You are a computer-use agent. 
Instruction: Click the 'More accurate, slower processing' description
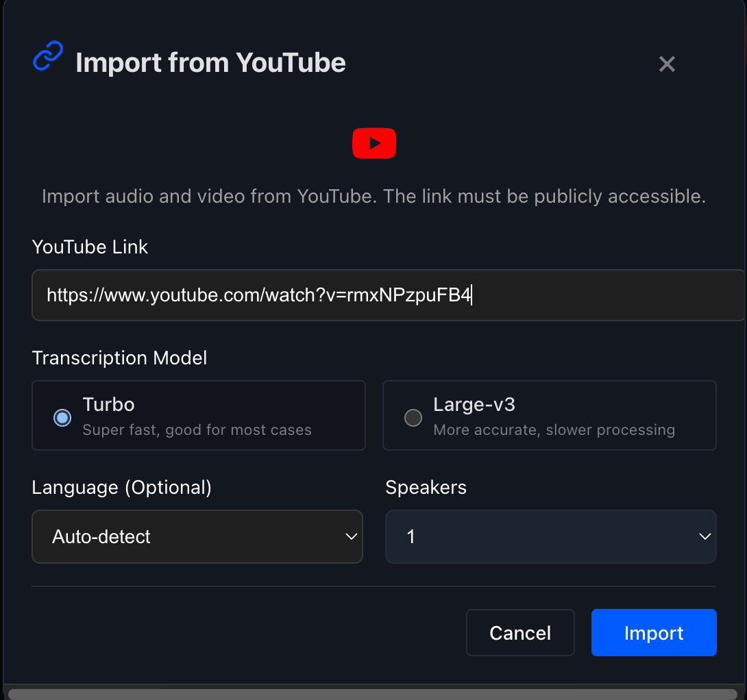[554, 430]
